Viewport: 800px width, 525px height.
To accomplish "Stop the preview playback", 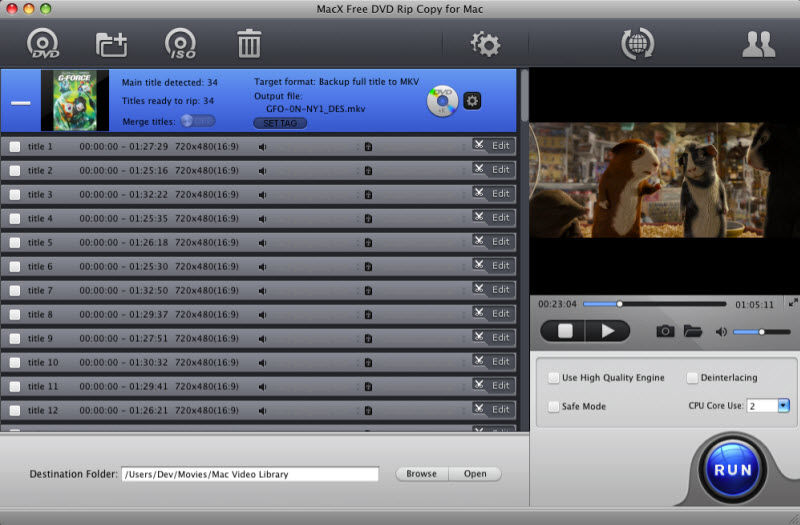I will 564,331.
